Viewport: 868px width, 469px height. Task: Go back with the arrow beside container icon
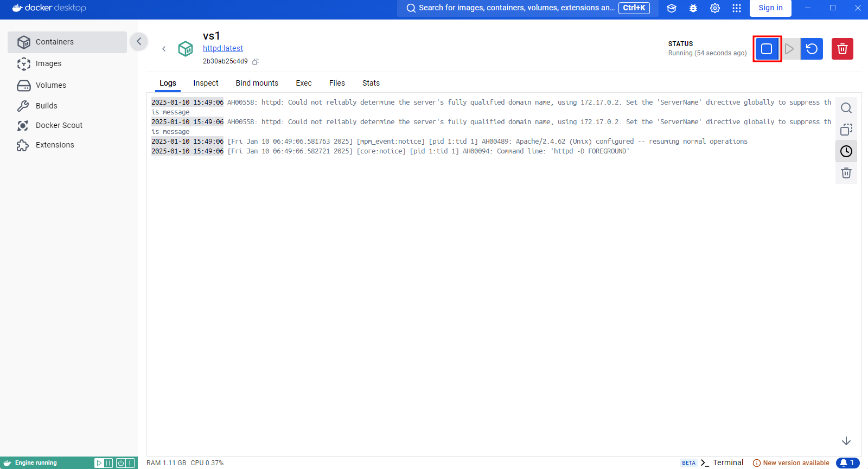coord(164,49)
